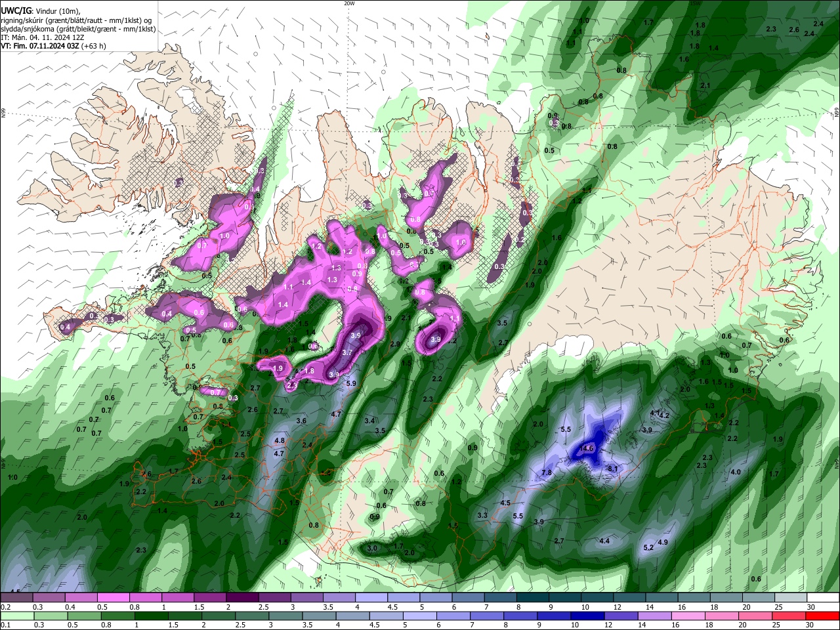The image size is (840, 630).
Task: Click the 3.4 value on the map
Action: pos(369,421)
